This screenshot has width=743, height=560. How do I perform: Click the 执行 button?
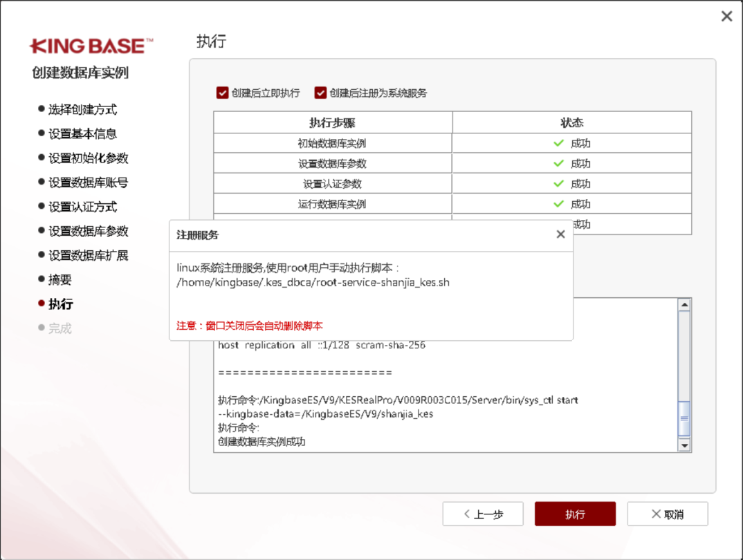tap(576, 514)
